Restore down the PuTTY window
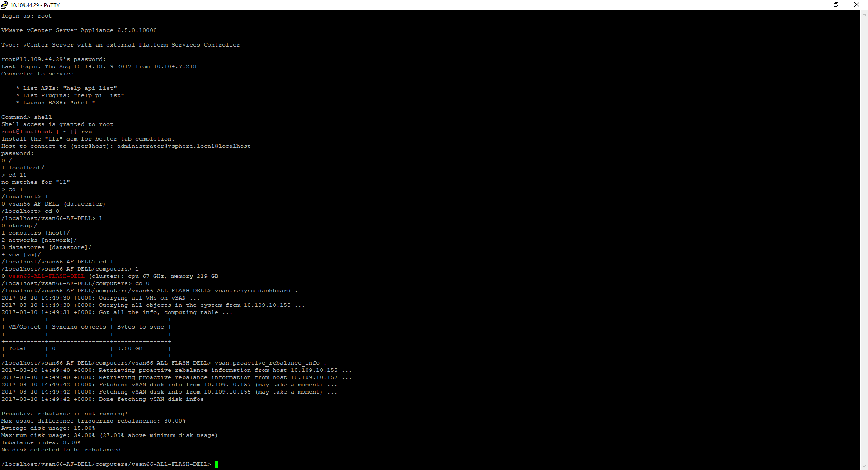 tap(836, 5)
